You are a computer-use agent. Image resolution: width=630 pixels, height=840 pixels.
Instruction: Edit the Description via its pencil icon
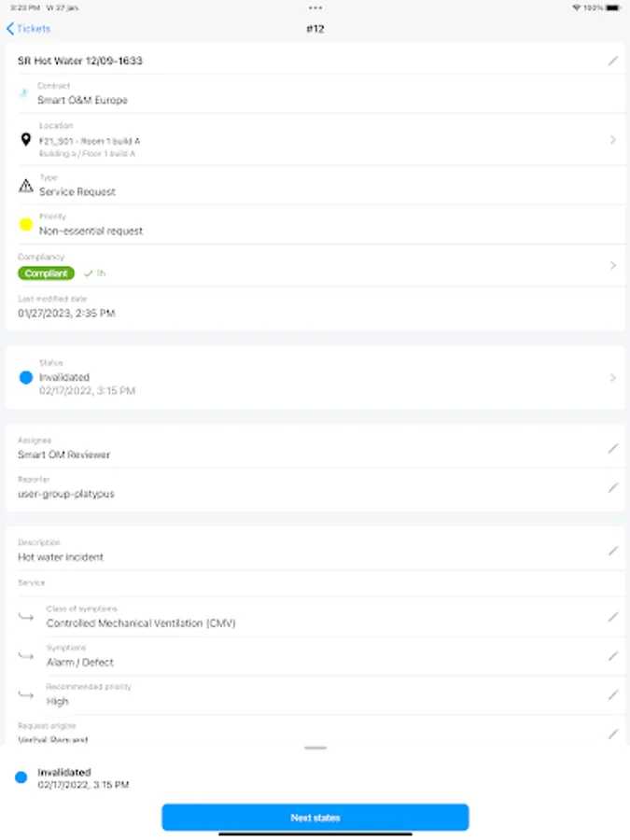[613, 551]
